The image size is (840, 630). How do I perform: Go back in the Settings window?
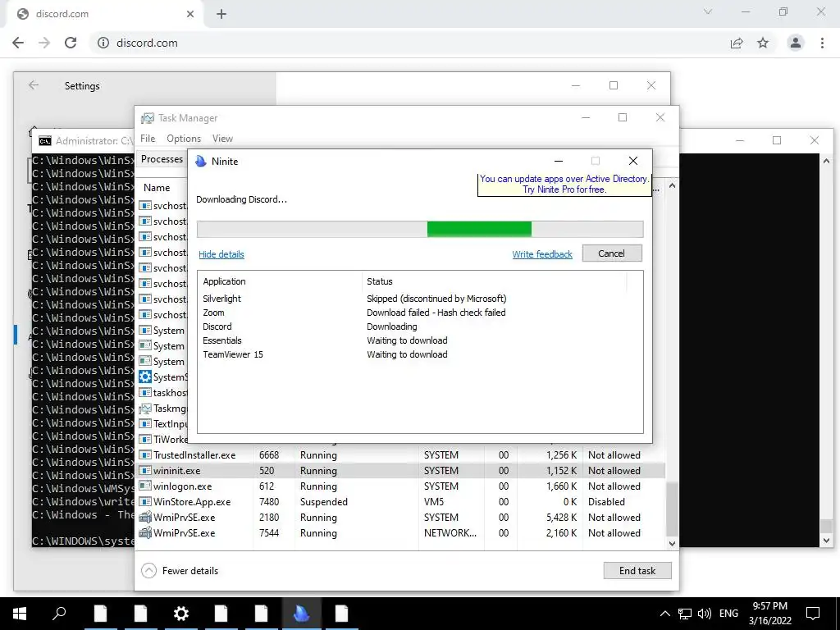34,85
